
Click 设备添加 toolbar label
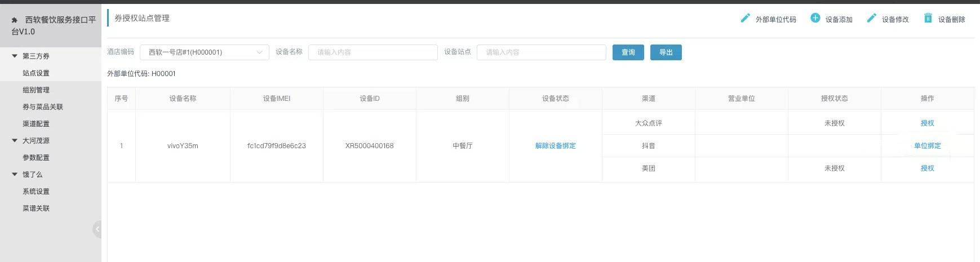pyautogui.click(x=839, y=20)
